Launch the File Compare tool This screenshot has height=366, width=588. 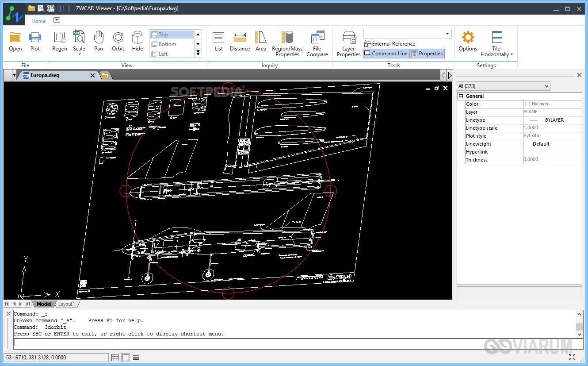coord(317,43)
